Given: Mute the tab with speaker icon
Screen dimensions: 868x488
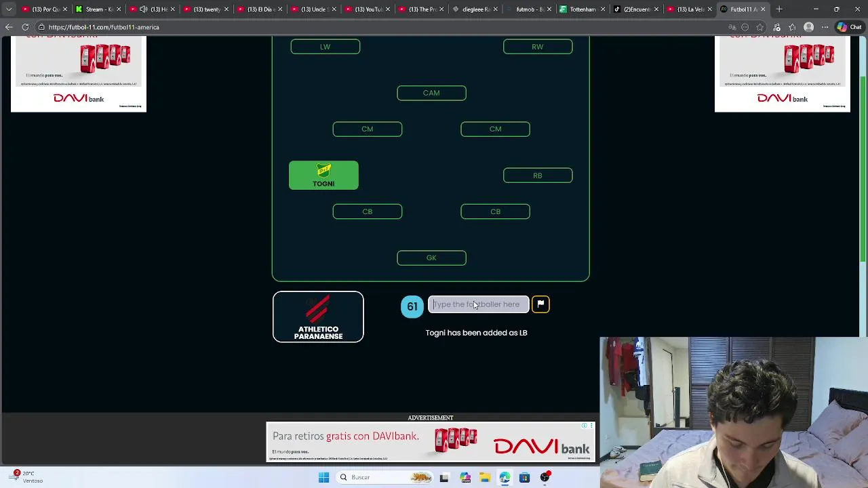Looking at the screenshot, I should coord(143,9).
